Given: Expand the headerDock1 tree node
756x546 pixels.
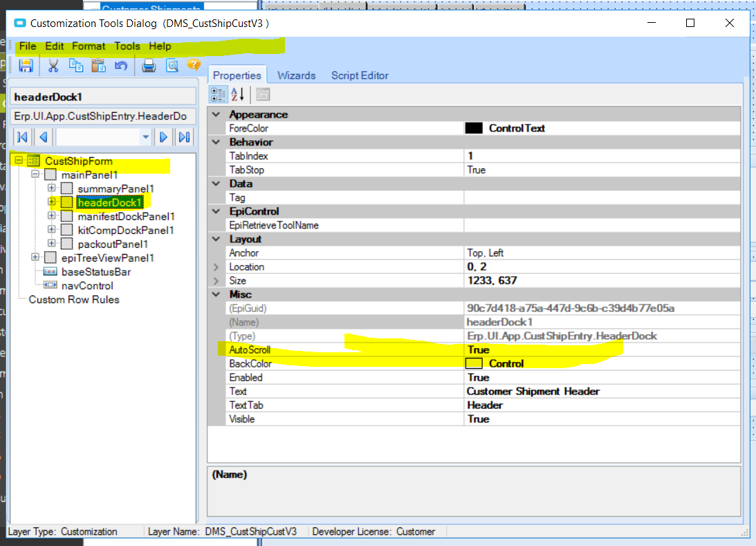Looking at the screenshot, I should pos(52,202).
